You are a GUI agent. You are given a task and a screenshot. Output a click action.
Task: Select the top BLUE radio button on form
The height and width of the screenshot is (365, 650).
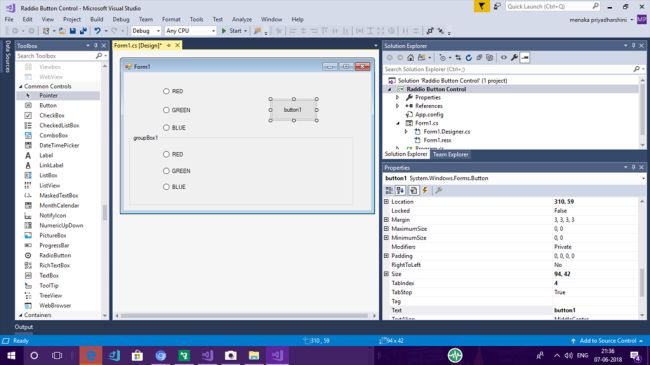click(166, 128)
